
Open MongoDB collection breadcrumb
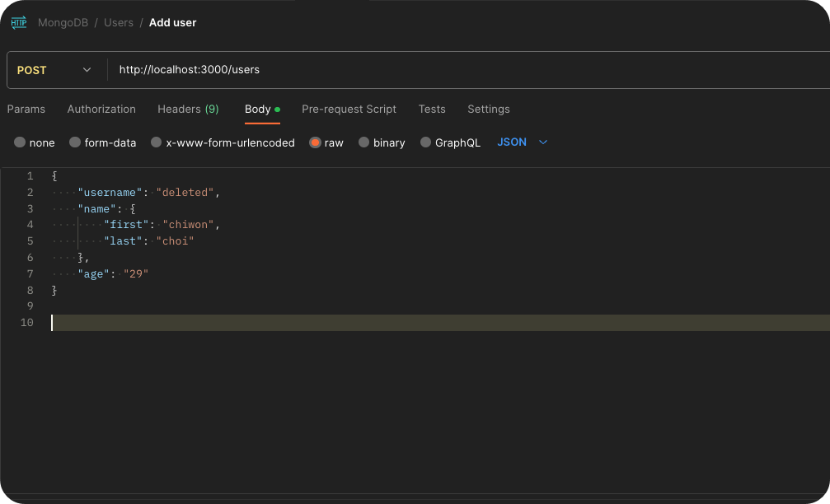(63, 23)
